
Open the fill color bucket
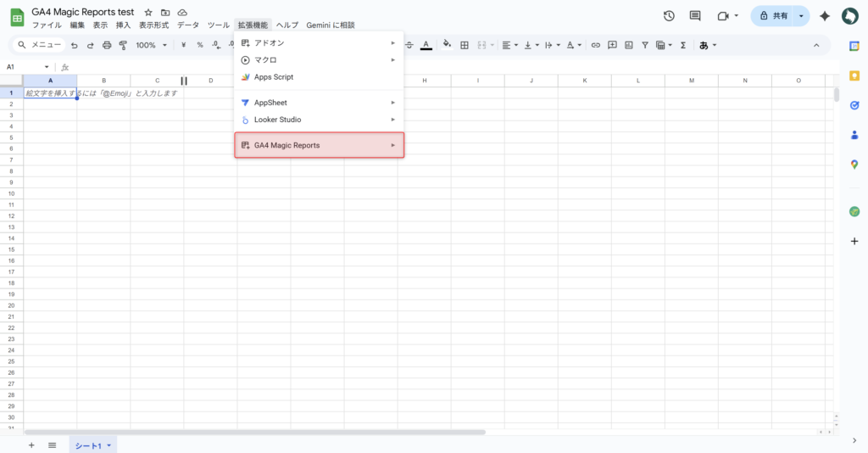pyautogui.click(x=447, y=45)
